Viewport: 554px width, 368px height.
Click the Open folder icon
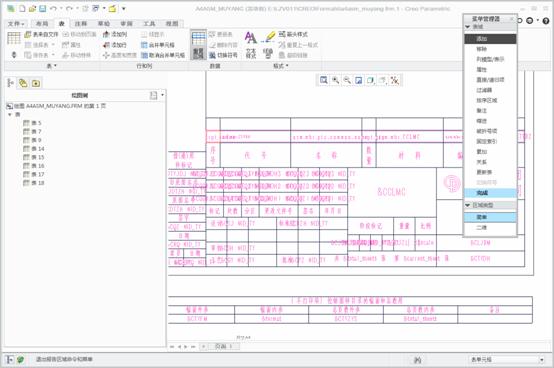(x=32, y=8)
